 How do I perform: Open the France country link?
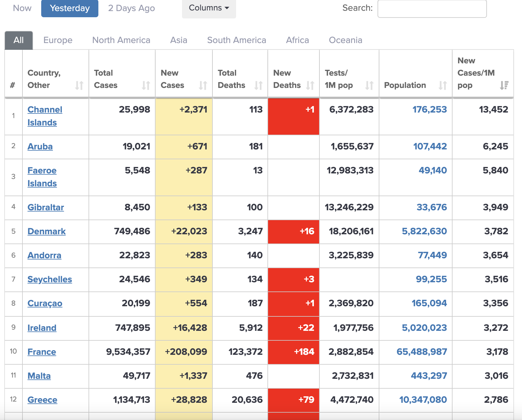click(x=42, y=352)
